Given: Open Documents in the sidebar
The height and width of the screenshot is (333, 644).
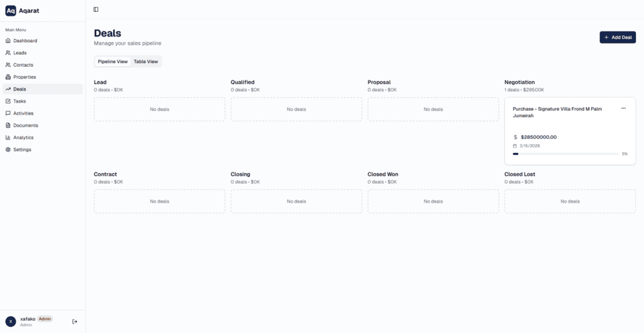Looking at the screenshot, I should (x=26, y=125).
